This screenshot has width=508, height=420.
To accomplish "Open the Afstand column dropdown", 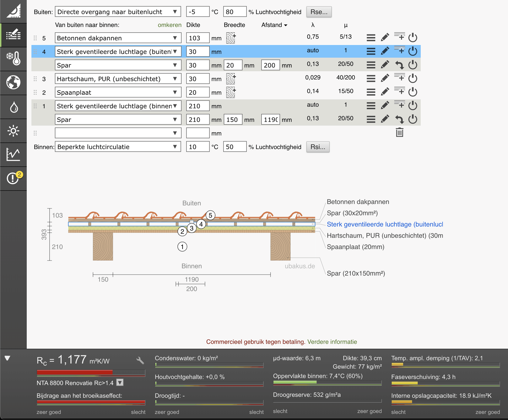I will click(x=274, y=25).
